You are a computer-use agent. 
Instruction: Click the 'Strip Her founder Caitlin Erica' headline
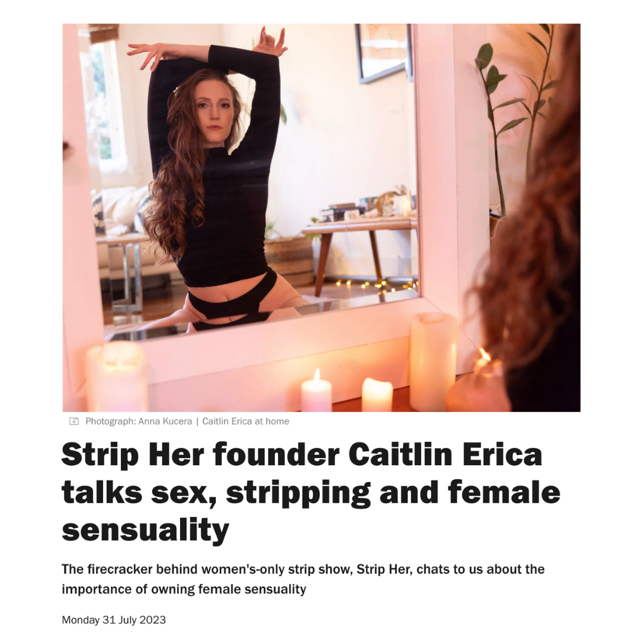point(302,454)
